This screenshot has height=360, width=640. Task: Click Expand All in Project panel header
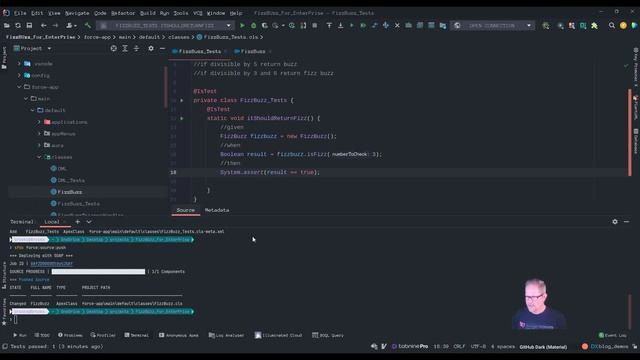pyautogui.click(x=125, y=48)
